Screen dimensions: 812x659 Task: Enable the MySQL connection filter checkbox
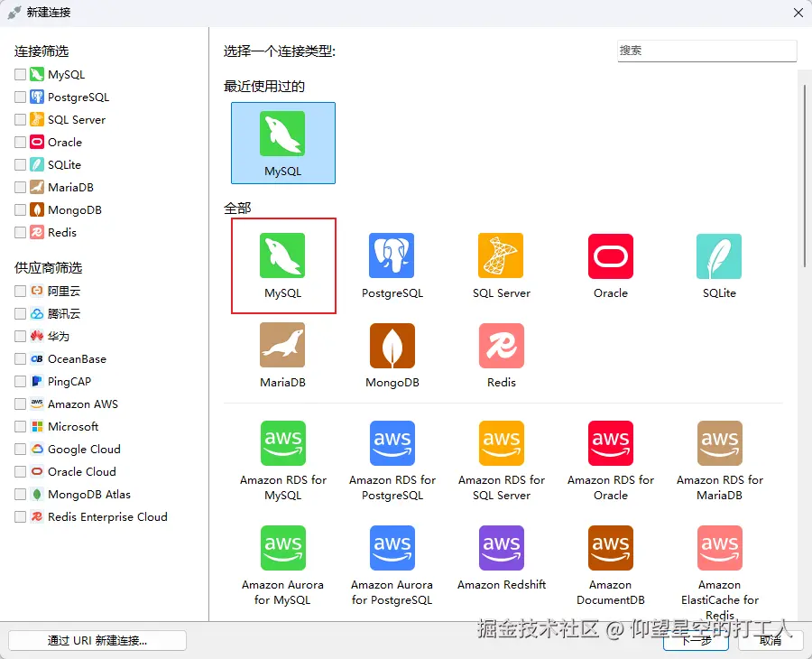(x=20, y=75)
